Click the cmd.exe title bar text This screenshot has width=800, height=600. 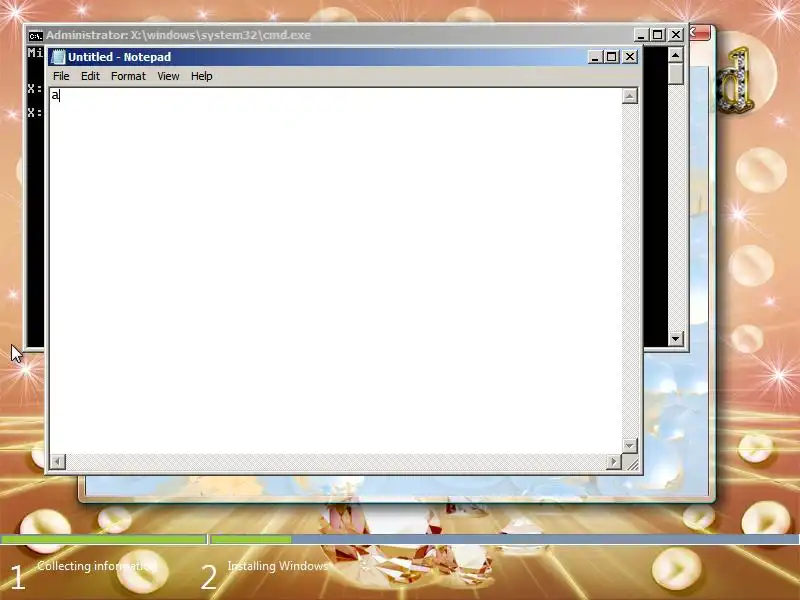coord(179,35)
